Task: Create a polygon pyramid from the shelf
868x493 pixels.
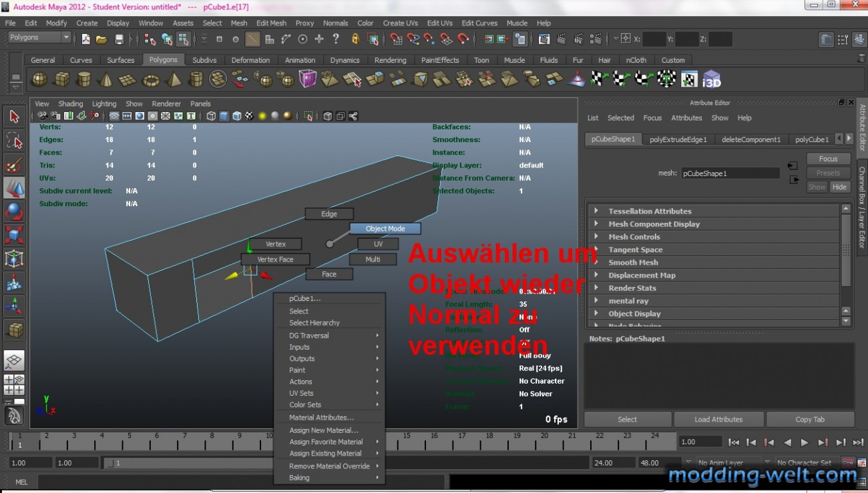Action: click(x=174, y=80)
